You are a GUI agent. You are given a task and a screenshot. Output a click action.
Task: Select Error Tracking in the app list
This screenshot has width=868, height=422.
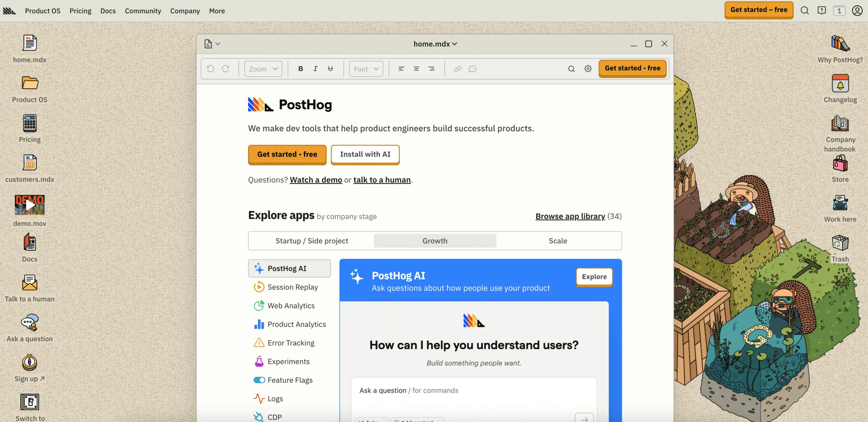pyautogui.click(x=289, y=343)
